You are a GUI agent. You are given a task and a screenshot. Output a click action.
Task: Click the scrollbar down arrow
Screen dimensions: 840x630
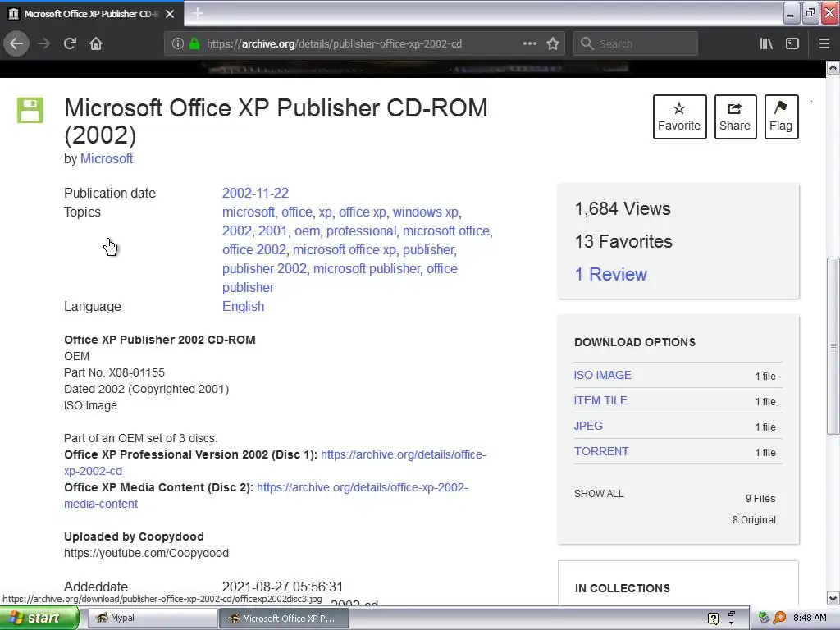(x=833, y=598)
